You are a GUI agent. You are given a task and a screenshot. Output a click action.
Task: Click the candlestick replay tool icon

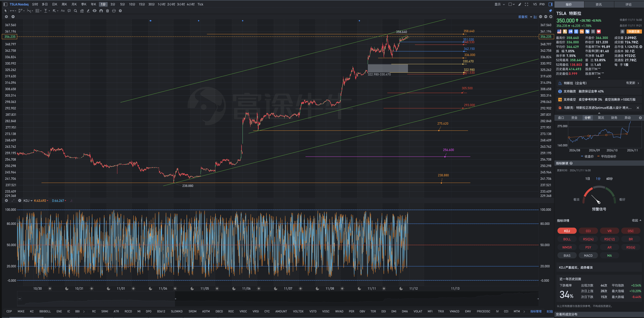tap(82, 11)
